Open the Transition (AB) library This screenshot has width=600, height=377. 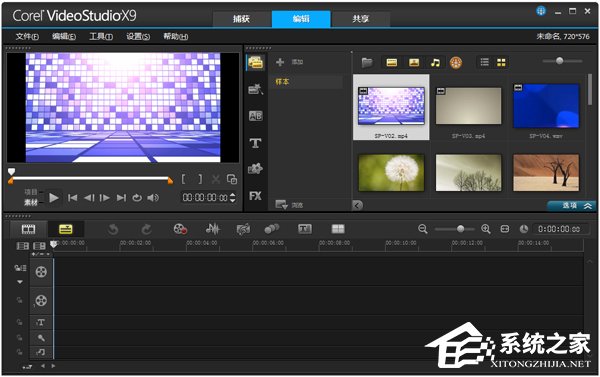[x=256, y=116]
